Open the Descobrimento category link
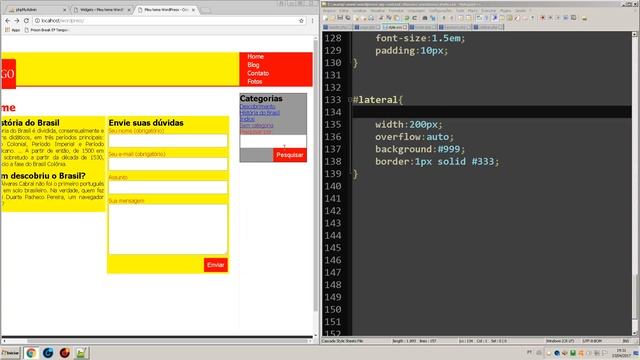This screenshot has width=640, height=360. click(x=257, y=106)
